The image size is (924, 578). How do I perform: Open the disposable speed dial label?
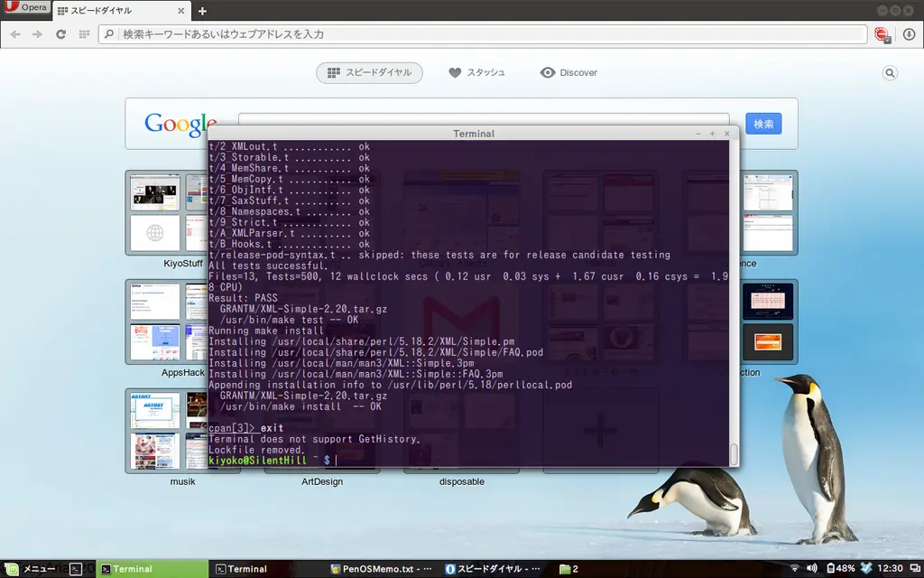pos(461,482)
